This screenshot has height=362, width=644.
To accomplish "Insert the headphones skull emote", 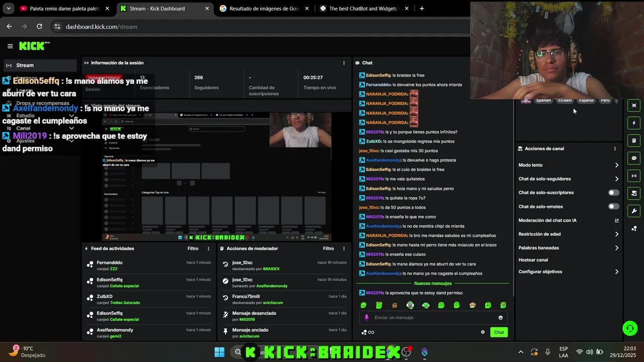I will [x=410, y=305].
